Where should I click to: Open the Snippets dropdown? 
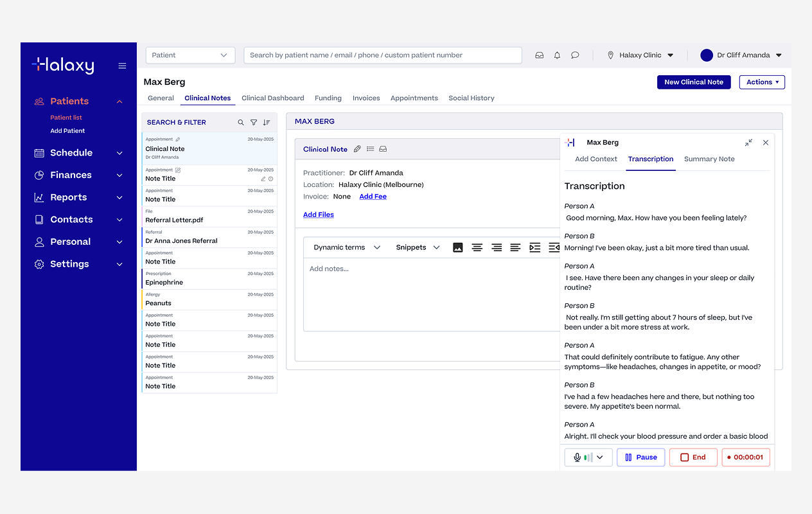click(418, 247)
